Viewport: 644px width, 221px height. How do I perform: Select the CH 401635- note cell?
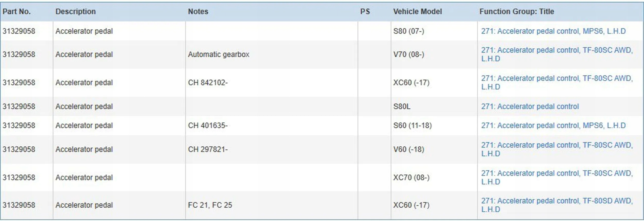208,126
